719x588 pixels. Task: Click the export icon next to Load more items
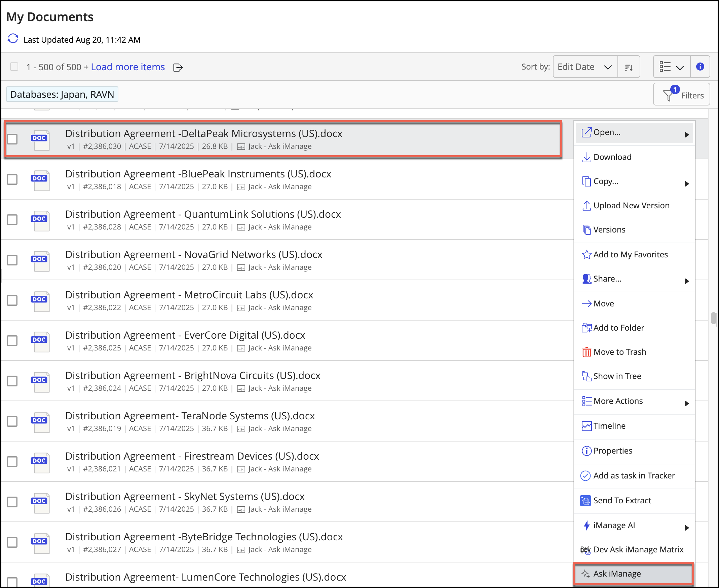(x=178, y=68)
